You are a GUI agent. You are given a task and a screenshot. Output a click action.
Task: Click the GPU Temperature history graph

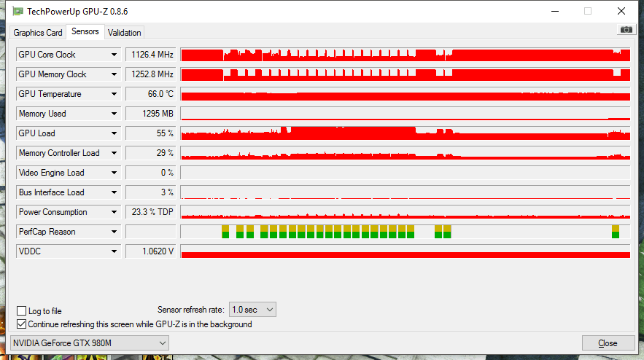point(406,94)
